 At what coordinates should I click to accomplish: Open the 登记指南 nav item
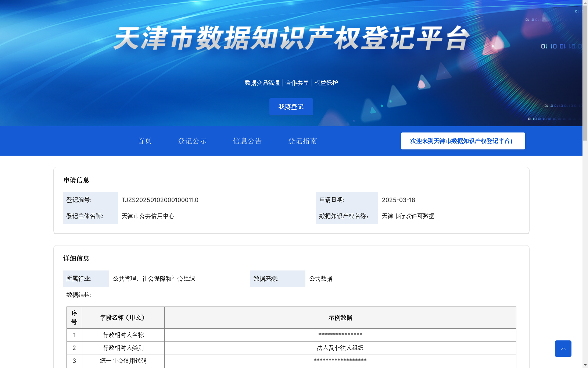click(x=302, y=141)
